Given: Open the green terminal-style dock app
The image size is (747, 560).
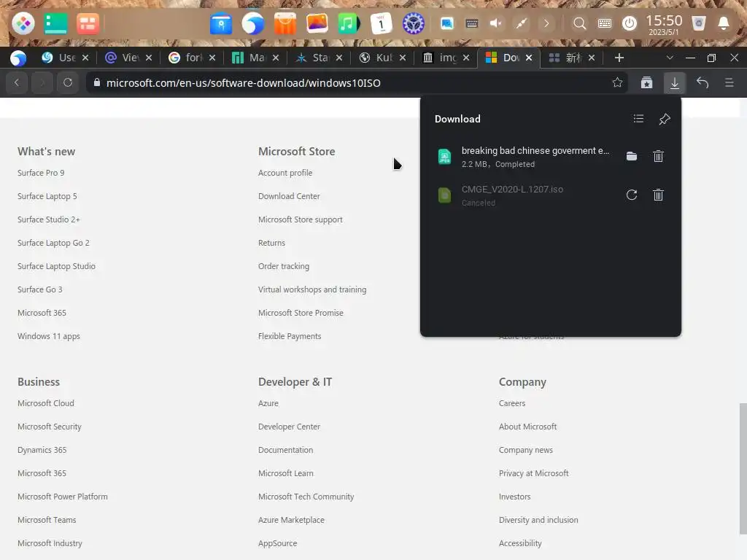Looking at the screenshot, I should 55,23.
